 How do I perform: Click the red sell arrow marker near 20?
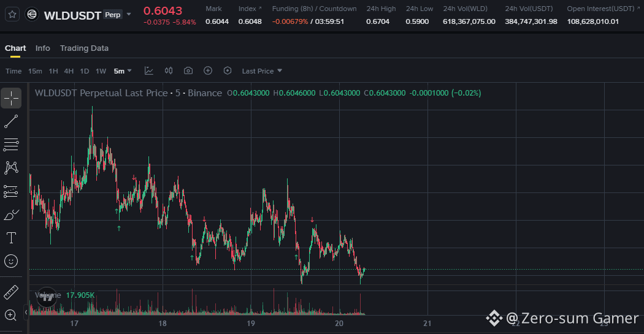pyautogui.click(x=312, y=221)
